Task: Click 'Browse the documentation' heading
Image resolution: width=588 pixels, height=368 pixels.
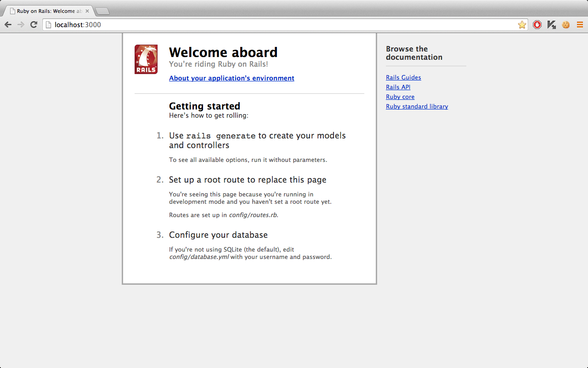Action: coord(414,53)
